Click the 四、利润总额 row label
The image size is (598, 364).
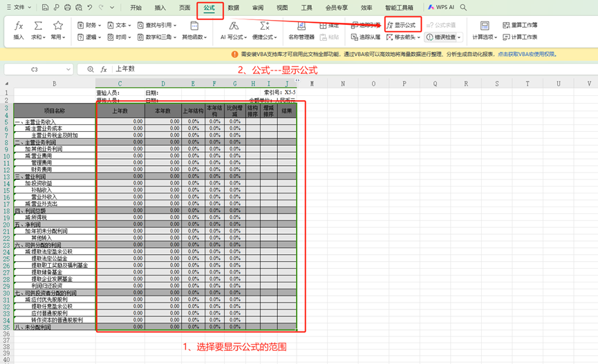[55, 211]
